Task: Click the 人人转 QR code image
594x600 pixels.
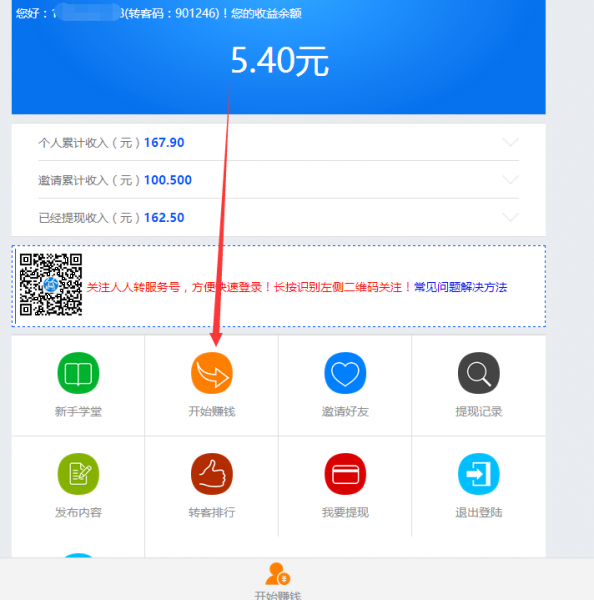Action: pos(51,284)
